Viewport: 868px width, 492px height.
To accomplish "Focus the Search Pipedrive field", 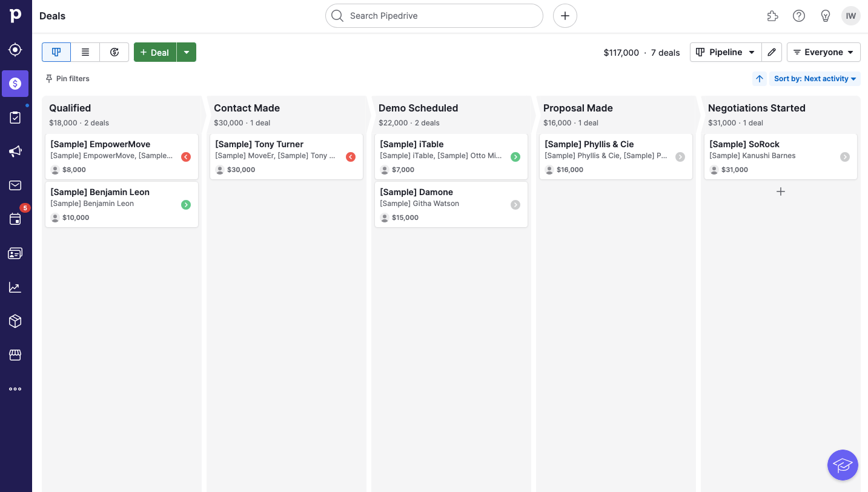I will 434,16.
